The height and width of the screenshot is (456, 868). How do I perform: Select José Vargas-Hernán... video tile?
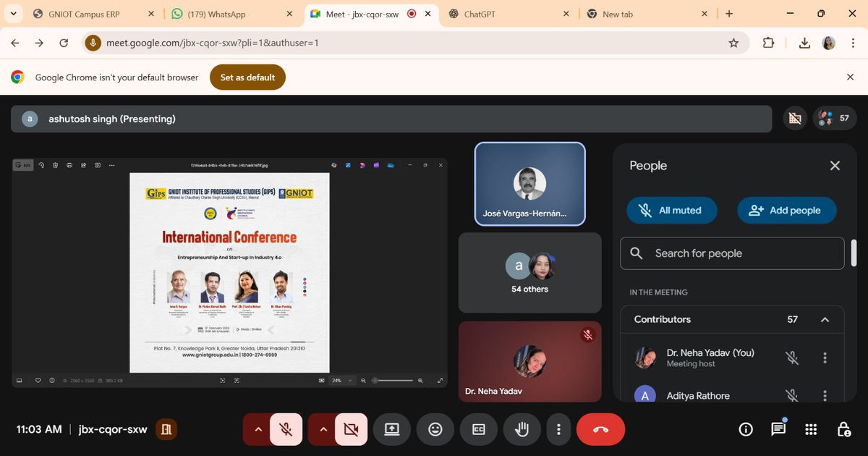pos(529,184)
